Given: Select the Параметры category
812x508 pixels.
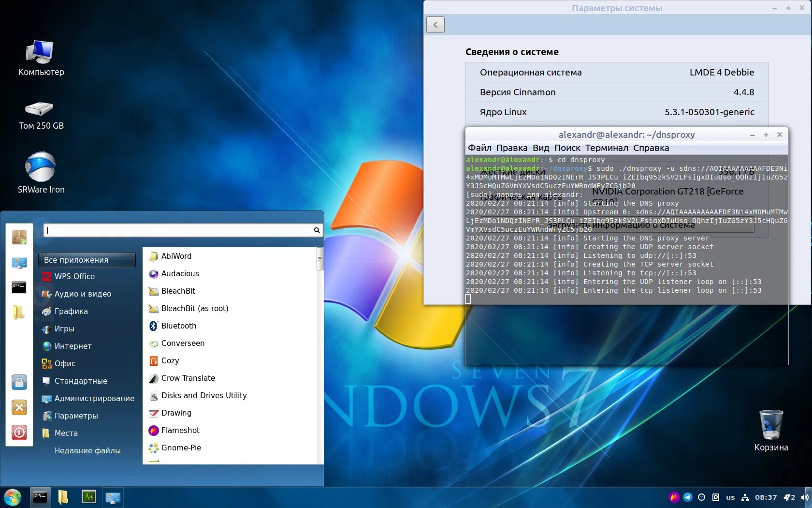Looking at the screenshot, I should point(87,416).
